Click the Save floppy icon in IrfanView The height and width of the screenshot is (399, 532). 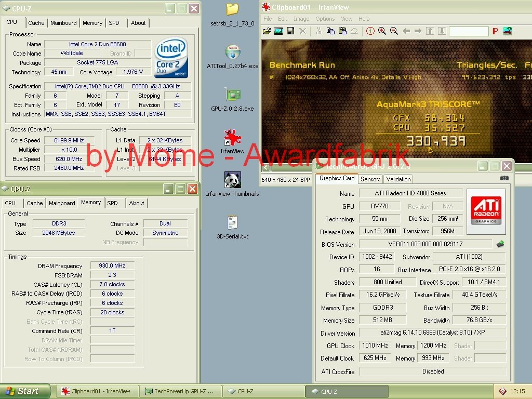click(x=290, y=31)
